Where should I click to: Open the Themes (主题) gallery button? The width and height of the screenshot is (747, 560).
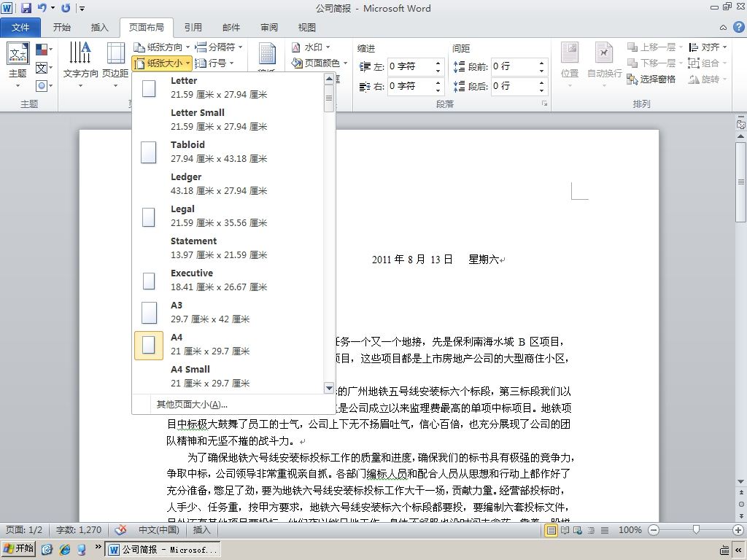[18, 66]
